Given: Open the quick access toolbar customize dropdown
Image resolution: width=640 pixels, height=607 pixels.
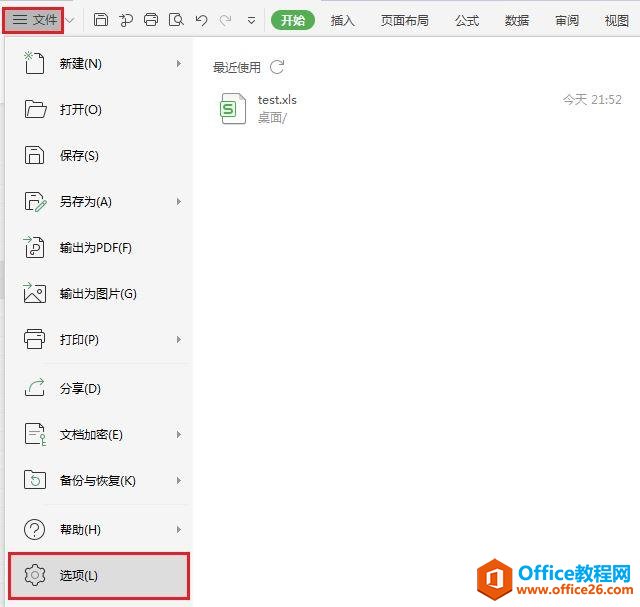Looking at the screenshot, I should (x=251, y=20).
